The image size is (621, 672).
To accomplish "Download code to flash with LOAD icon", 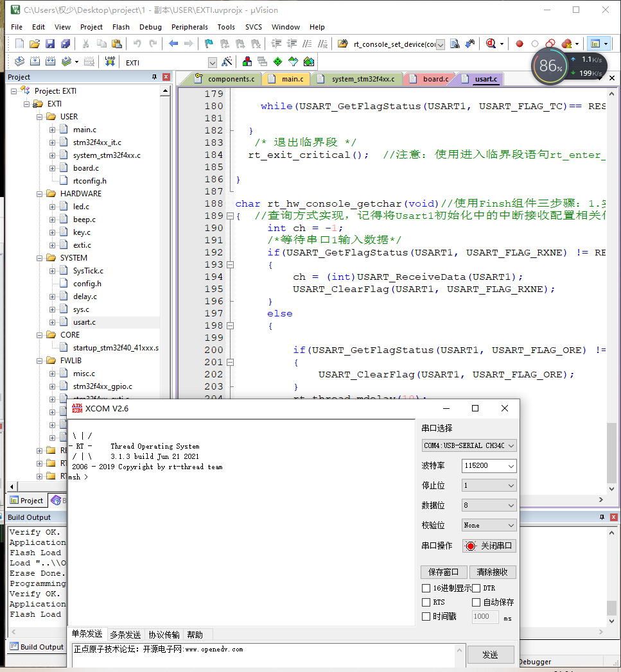I will tap(110, 61).
